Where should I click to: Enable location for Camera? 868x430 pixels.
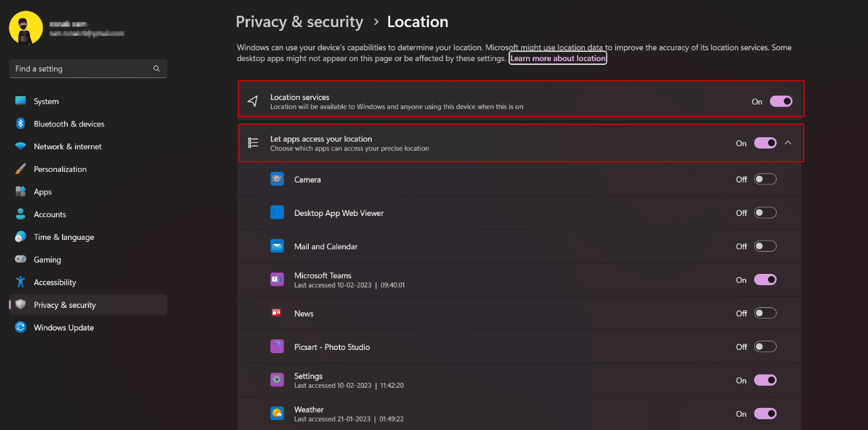pos(765,179)
